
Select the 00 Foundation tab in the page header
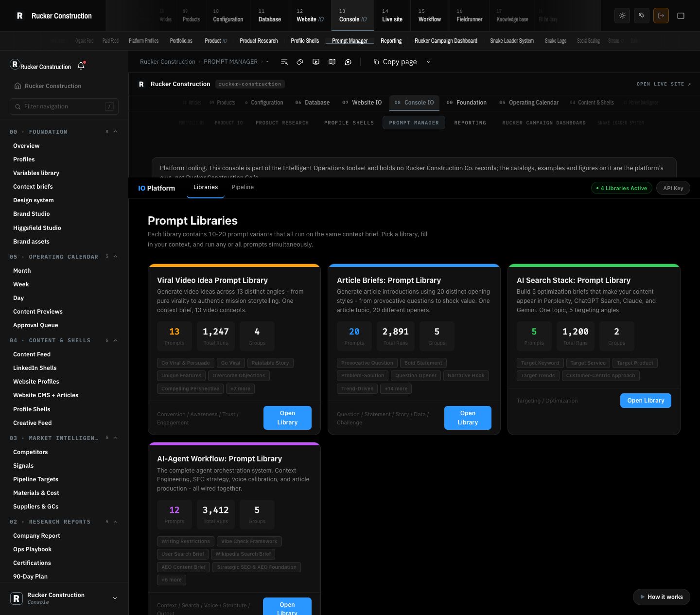pyautogui.click(x=467, y=103)
